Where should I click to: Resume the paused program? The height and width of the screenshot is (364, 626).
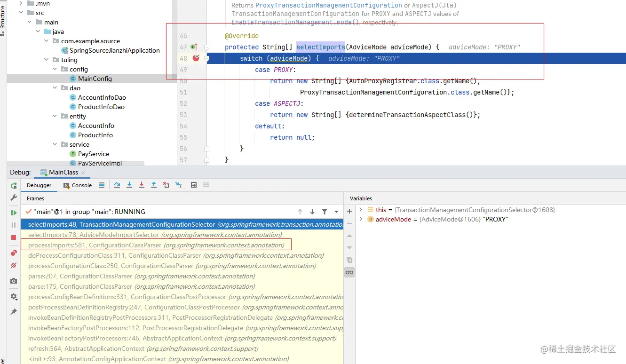[x=14, y=213]
